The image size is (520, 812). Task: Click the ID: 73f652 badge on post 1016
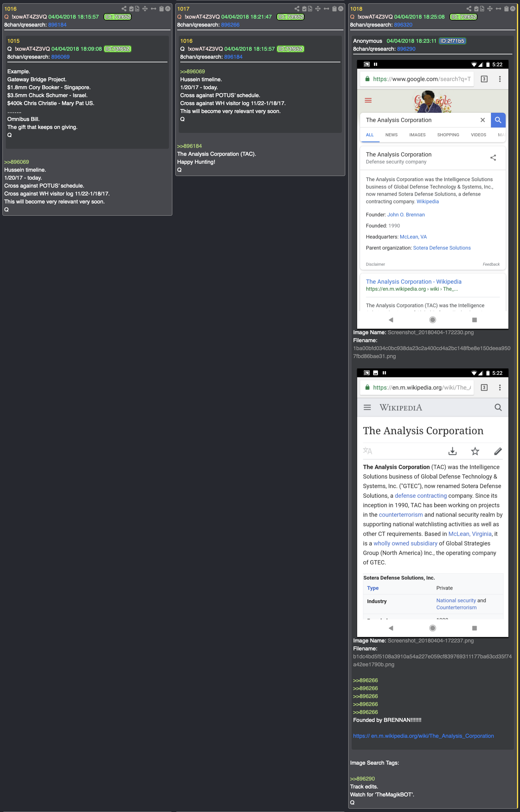[x=118, y=16]
